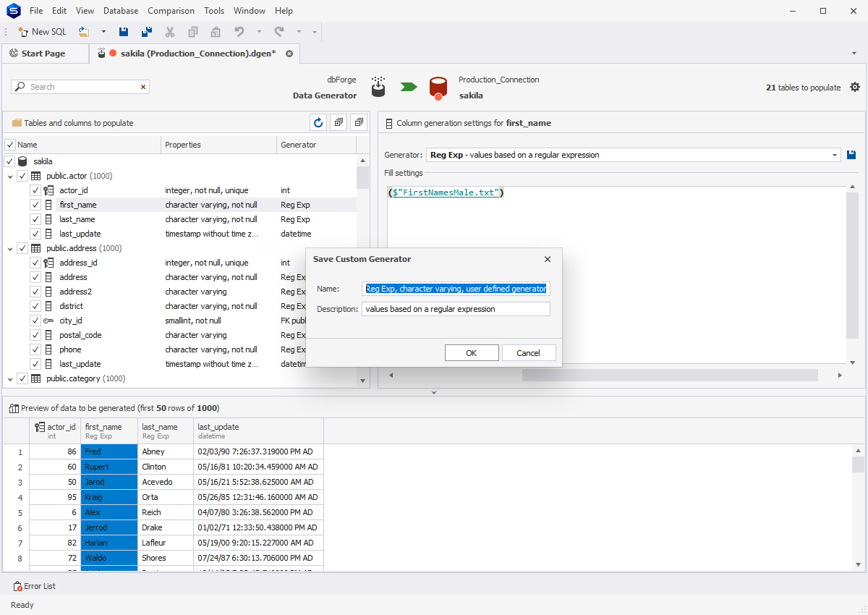Click the Error List icon

pyautogui.click(x=17, y=586)
